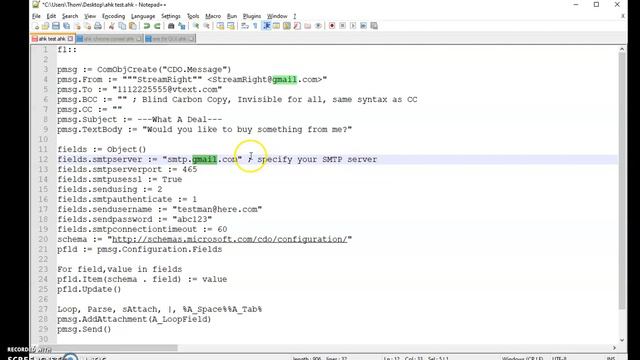Open Find with the binoculars icon
The width and height of the screenshot is (640, 360).
[171, 26]
